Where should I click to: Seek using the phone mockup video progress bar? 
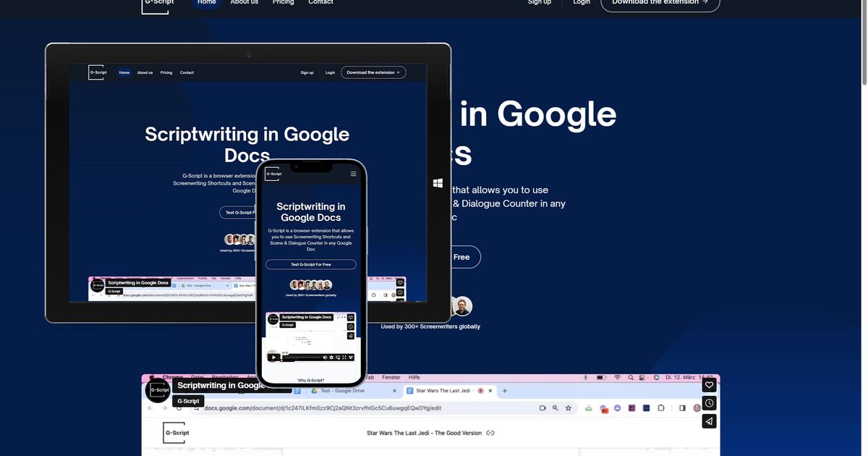[x=300, y=357]
